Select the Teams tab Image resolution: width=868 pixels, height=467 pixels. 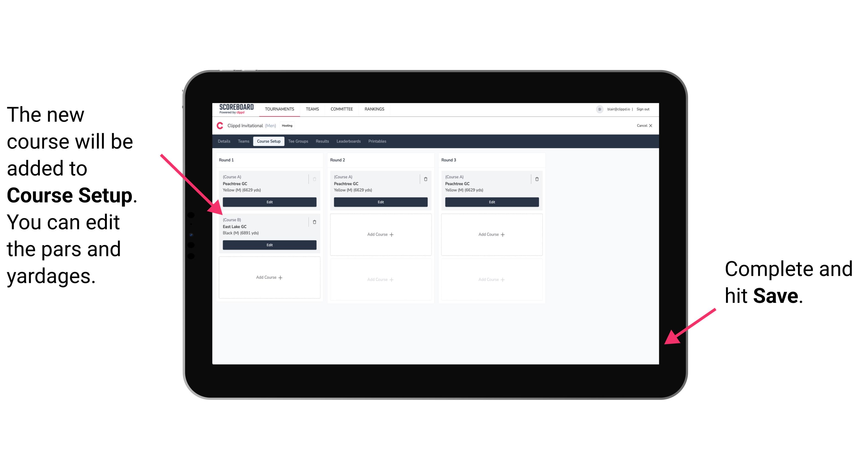pyautogui.click(x=243, y=142)
